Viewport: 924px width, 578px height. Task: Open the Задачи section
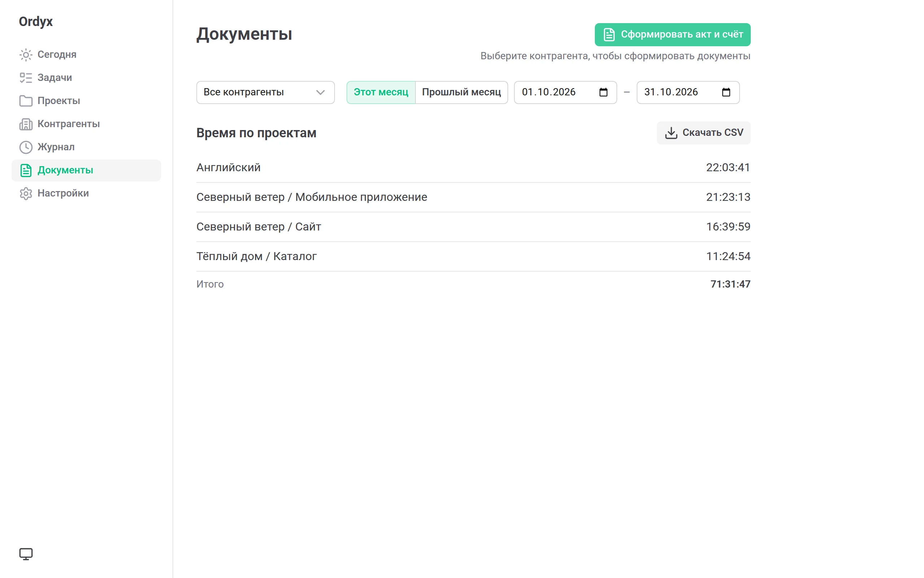tap(86, 78)
